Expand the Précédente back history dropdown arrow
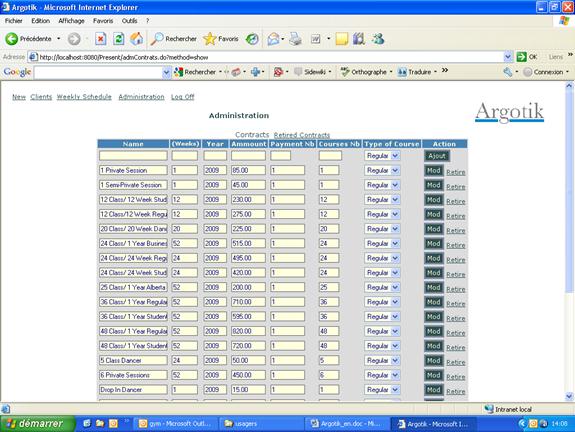This screenshot has width=575, height=432. pos(58,39)
